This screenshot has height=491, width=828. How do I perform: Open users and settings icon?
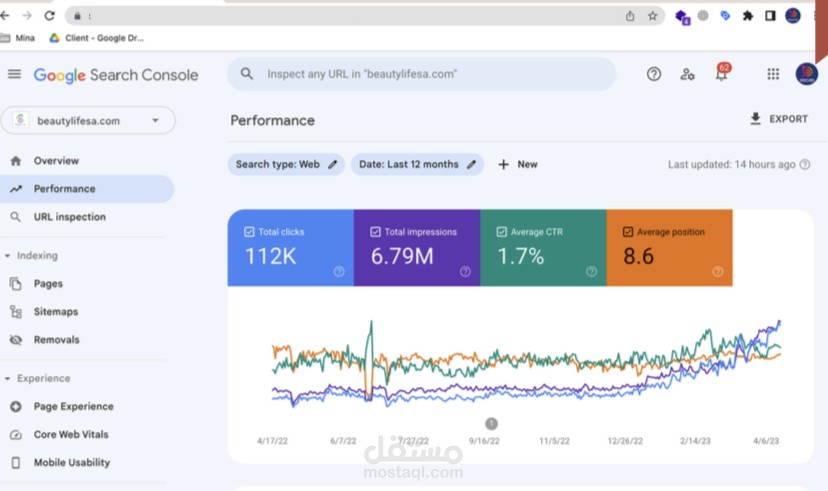pos(687,74)
